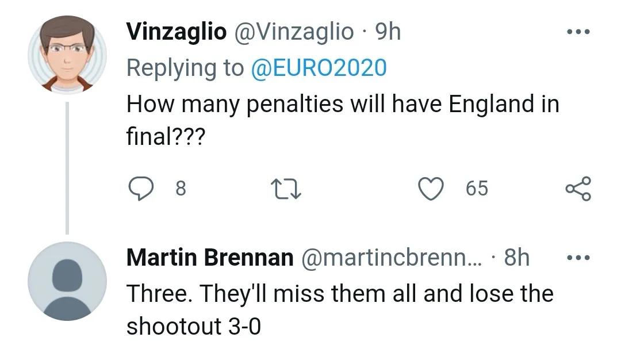Image resolution: width=621 pixels, height=364 pixels.
Task: Click the like count 65
Action: pyautogui.click(x=477, y=189)
